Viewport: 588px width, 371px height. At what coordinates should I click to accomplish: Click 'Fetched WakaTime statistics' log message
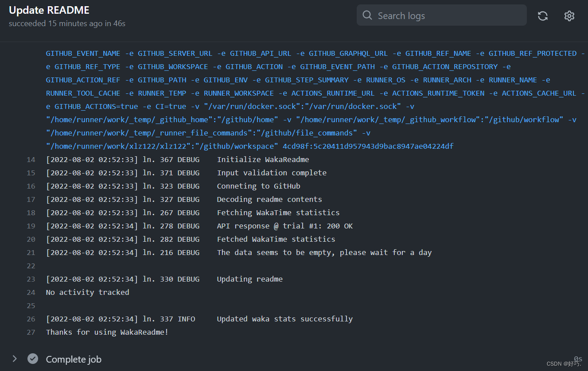pos(276,239)
